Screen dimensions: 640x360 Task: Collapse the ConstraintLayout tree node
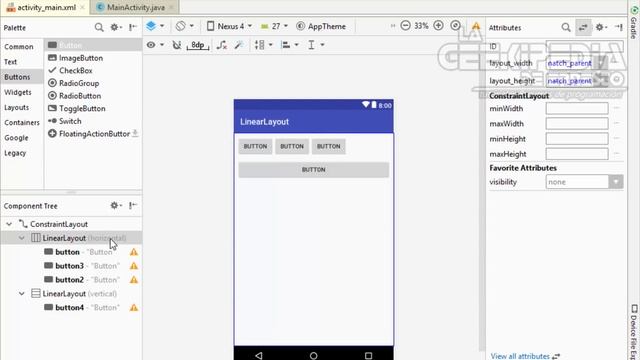[9, 224]
